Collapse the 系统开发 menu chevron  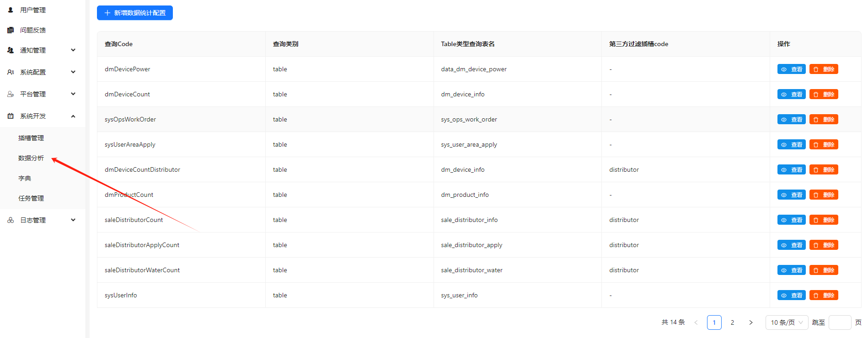coord(73,116)
